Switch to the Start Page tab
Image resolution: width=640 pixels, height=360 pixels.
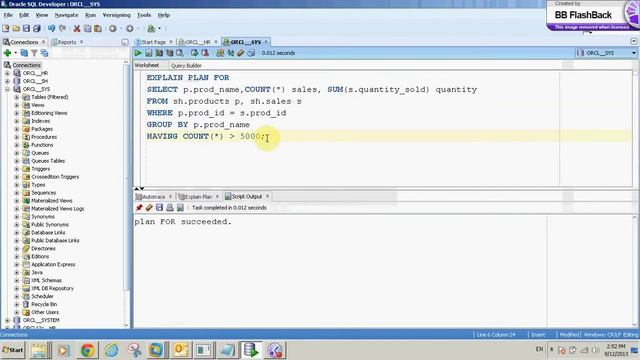(x=153, y=42)
